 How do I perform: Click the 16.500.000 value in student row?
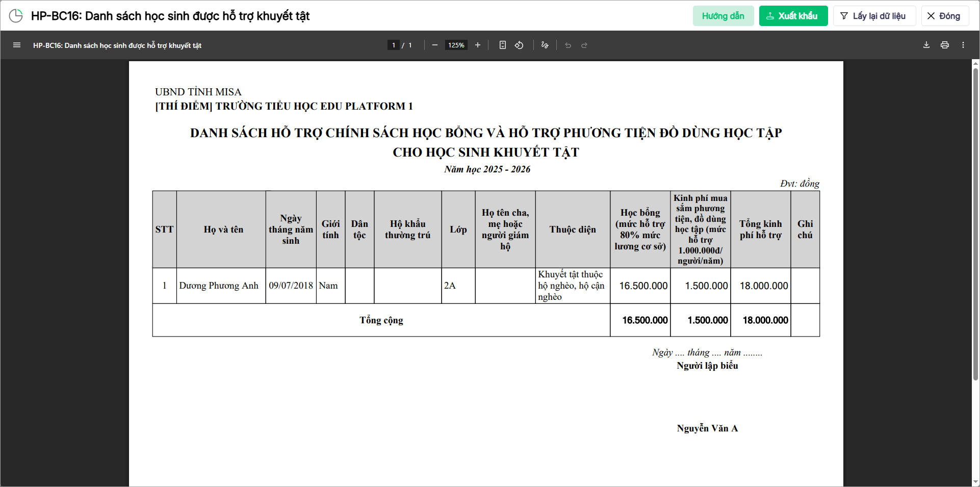click(x=643, y=286)
